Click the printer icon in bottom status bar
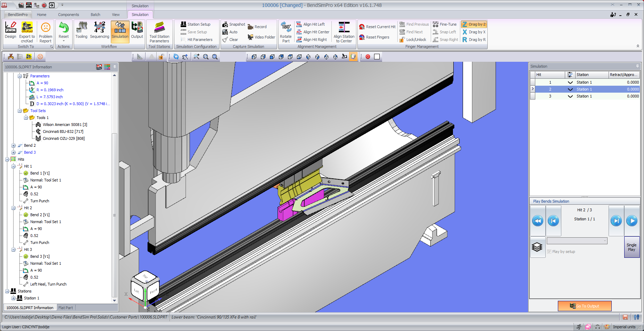The height and width of the screenshot is (331, 644). point(588,327)
